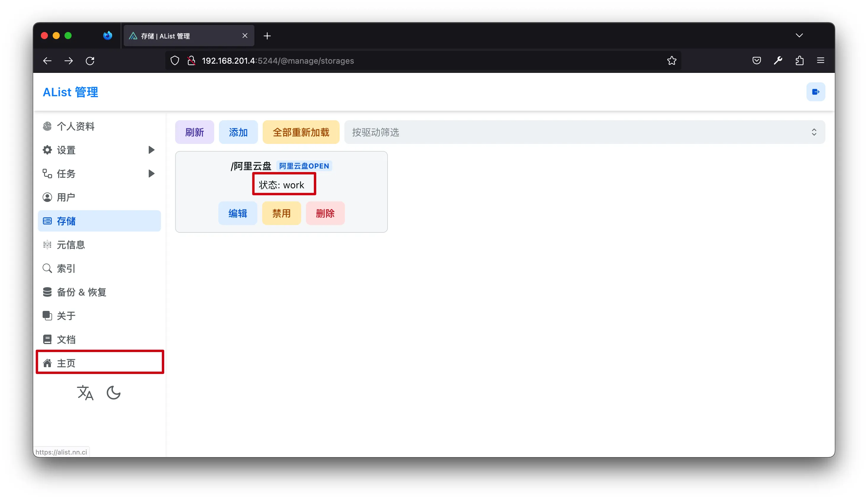Image resolution: width=868 pixels, height=501 pixels.
Task: Toggle dark mode with moon icon
Action: click(113, 393)
